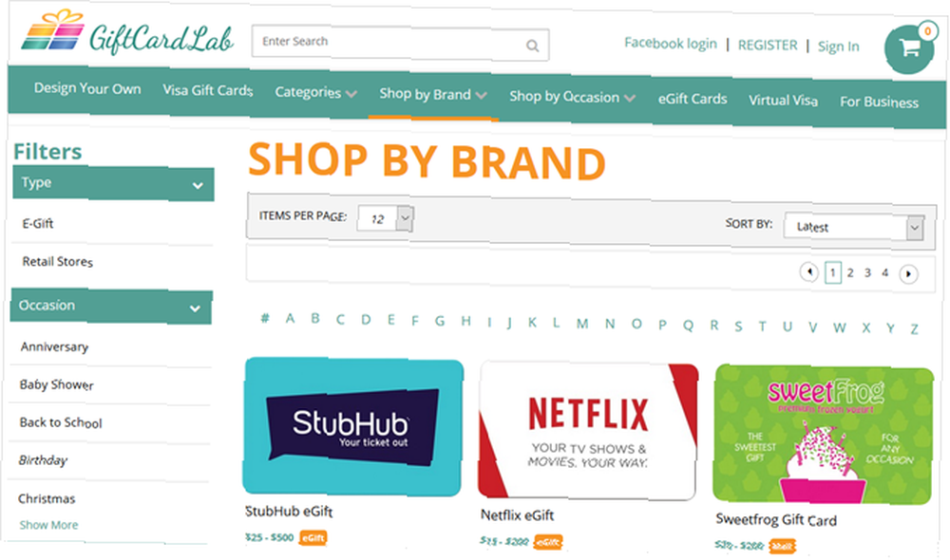This screenshot has height=560, width=950.
Task: Click the GiftCardLab logo
Action: pyautogui.click(x=127, y=32)
